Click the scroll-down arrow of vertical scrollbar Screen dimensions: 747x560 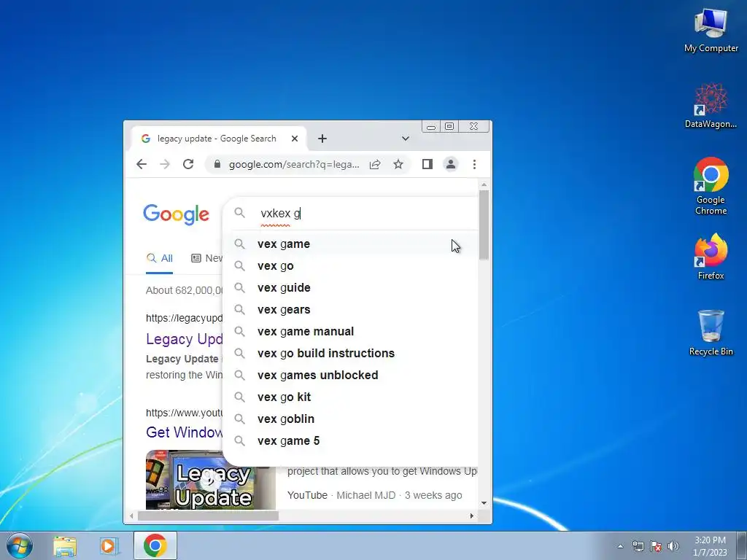pyautogui.click(x=484, y=503)
